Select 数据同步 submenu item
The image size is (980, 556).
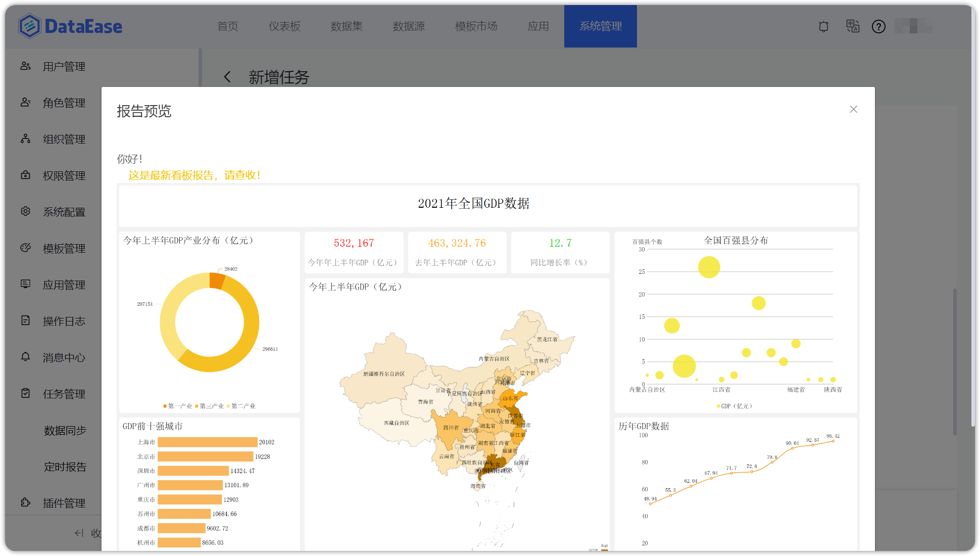65,430
